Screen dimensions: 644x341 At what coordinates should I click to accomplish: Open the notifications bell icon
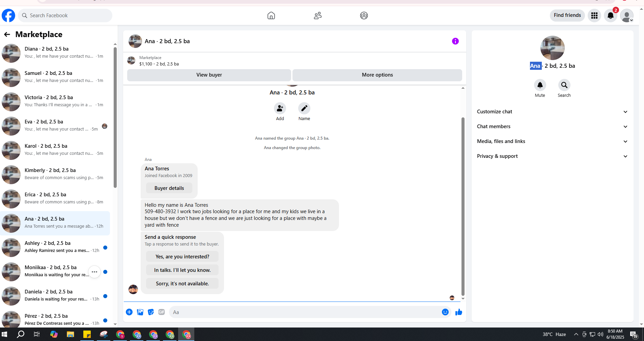[x=611, y=16]
